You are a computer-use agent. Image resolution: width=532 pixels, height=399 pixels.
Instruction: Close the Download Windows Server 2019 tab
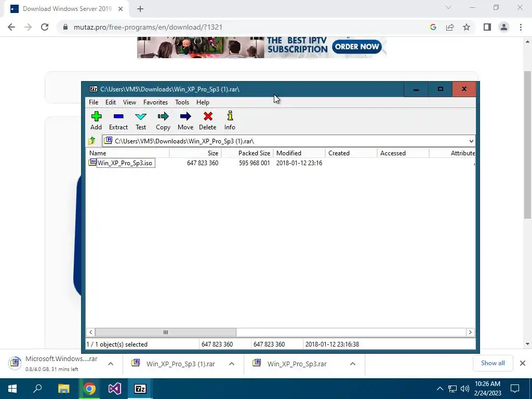[121, 9]
